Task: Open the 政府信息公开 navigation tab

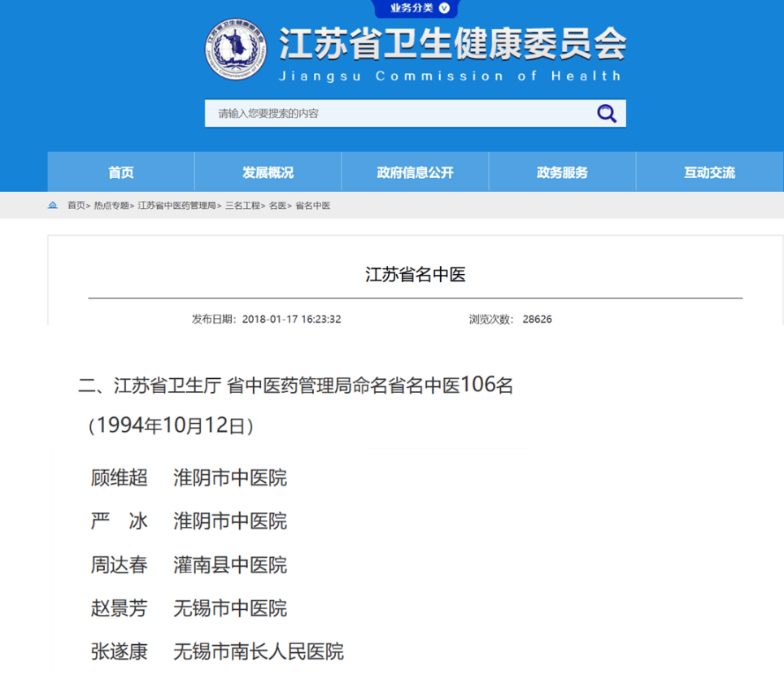Action: pyautogui.click(x=415, y=172)
